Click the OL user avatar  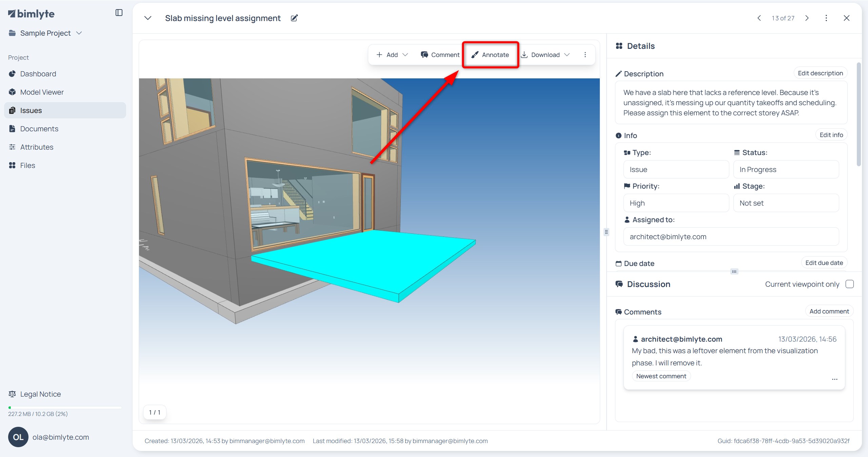tap(18, 437)
